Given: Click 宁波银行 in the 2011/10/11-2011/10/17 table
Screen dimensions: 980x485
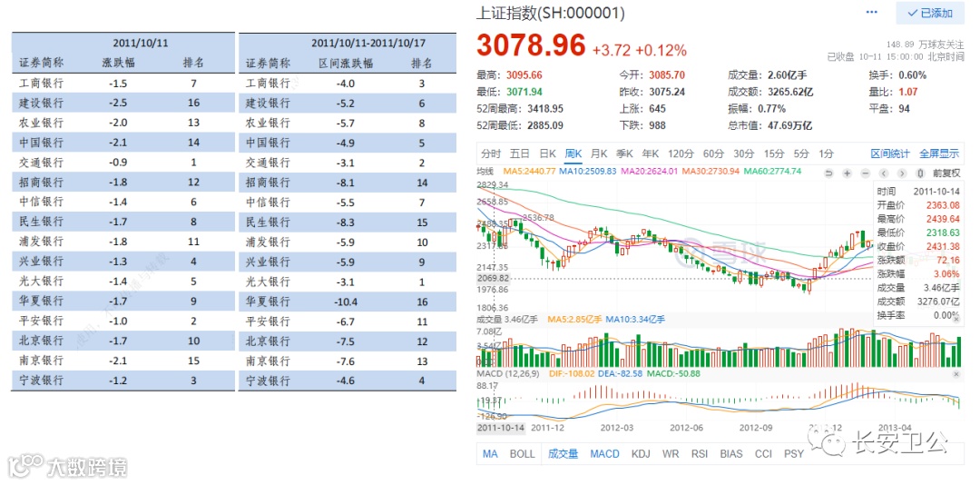Looking at the screenshot, I should tap(268, 381).
